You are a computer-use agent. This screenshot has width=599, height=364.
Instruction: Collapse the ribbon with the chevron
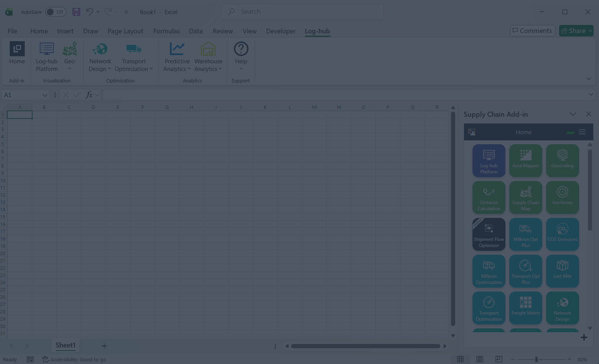pos(588,79)
